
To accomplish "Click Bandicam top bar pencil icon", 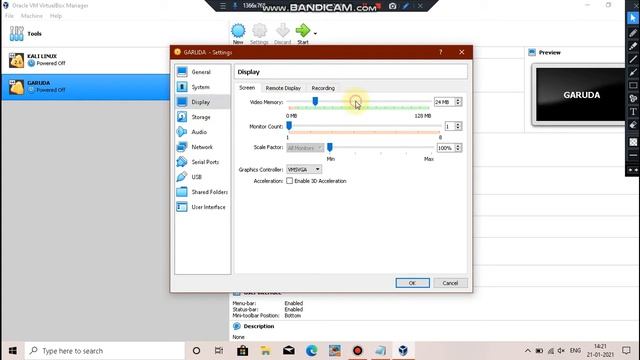I will [x=406, y=6].
